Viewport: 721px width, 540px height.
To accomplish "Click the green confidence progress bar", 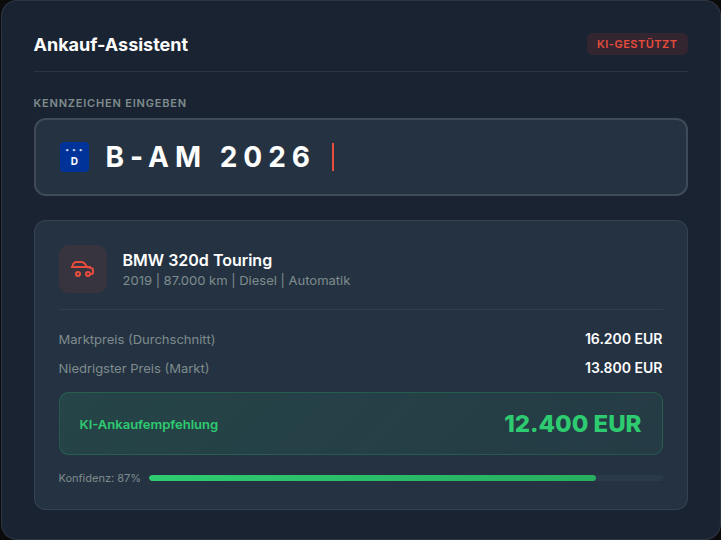I will point(372,478).
